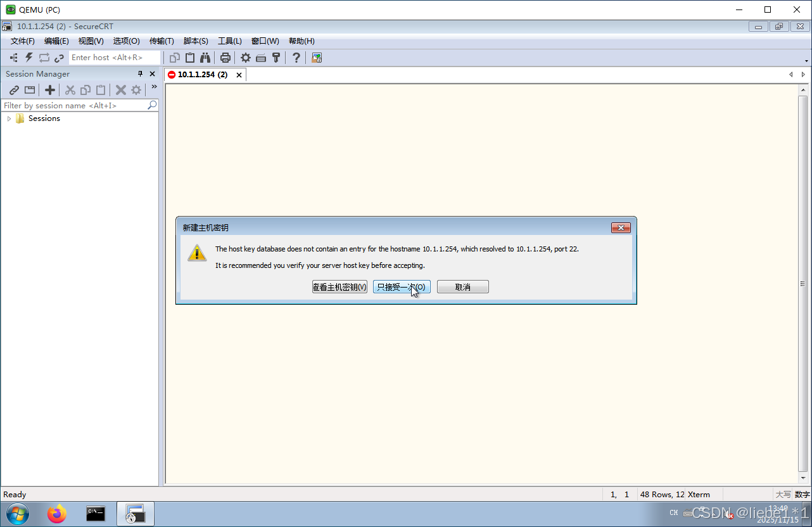812x527 pixels.
Task: Expand the Sessions folder tree arrow
Action: pyautogui.click(x=9, y=118)
